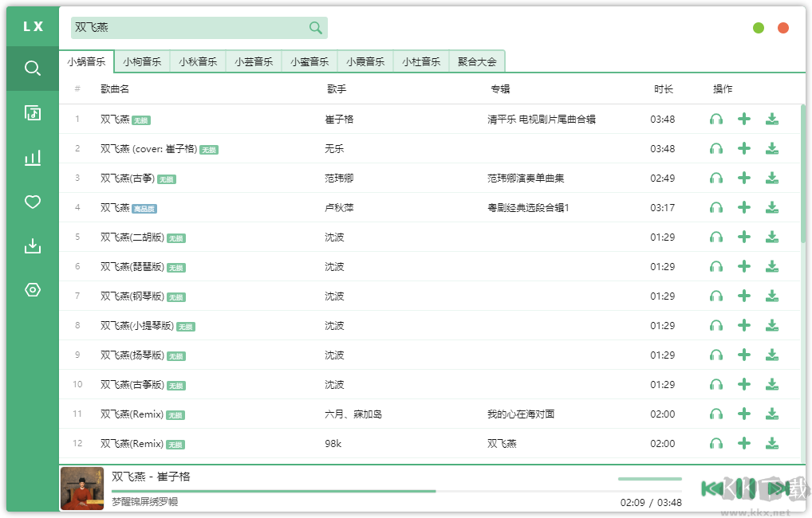Screen dimensions: 812x518
Task: Download 双飞燕 by 卢秋萍
Action: pyautogui.click(x=772, y=207)
